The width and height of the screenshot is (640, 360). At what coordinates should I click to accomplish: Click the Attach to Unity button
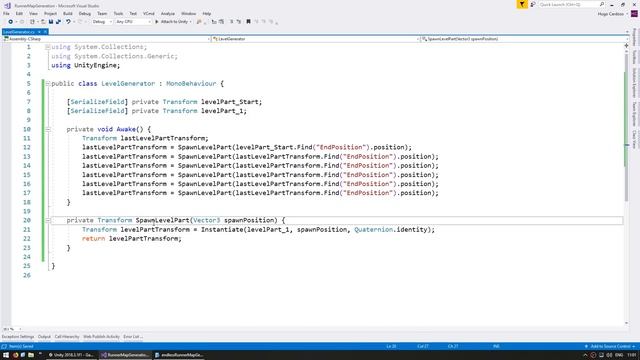(x=171, y=22)
